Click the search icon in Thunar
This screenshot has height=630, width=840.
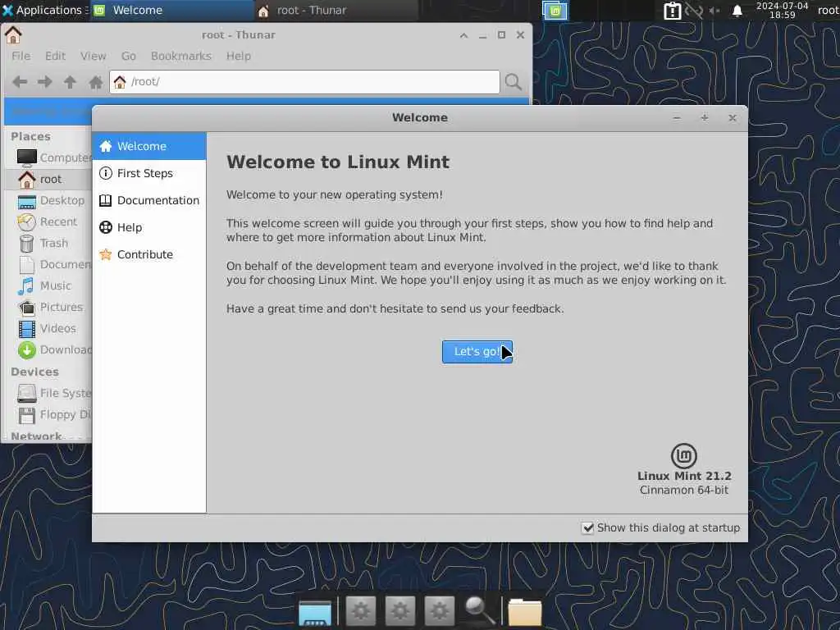tap(514, 82)
